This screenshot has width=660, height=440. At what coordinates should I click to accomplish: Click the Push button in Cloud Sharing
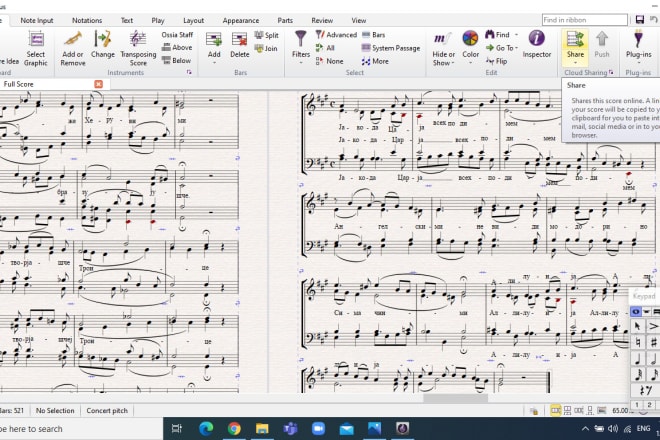(602, 45)
